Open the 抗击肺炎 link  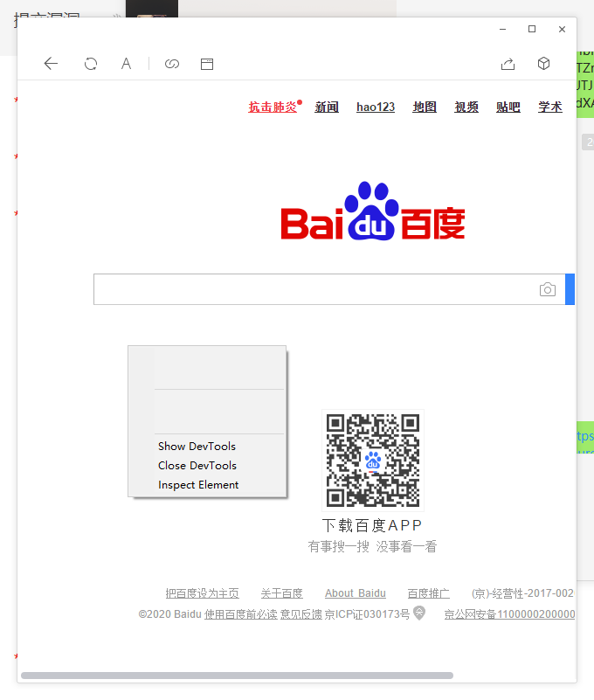(273, 107)
